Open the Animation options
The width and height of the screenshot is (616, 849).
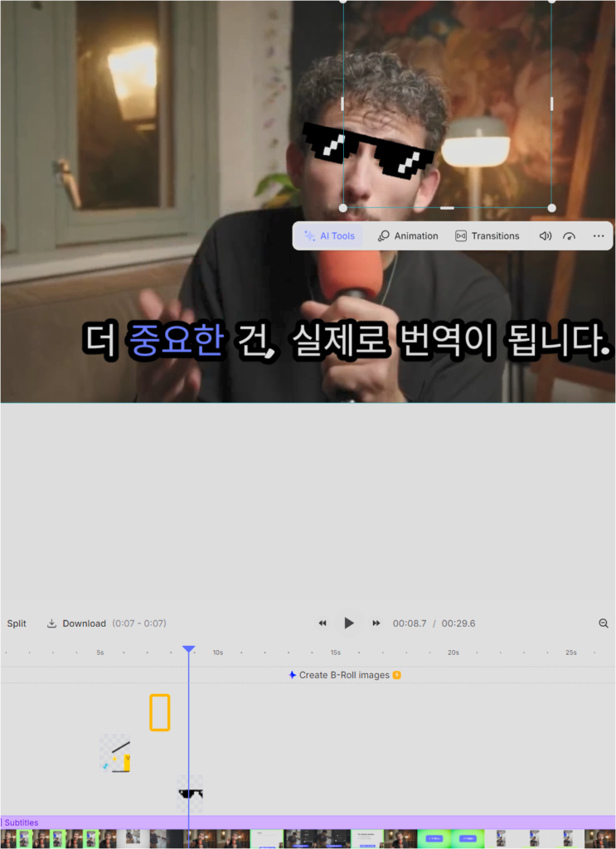pos(407,236)
